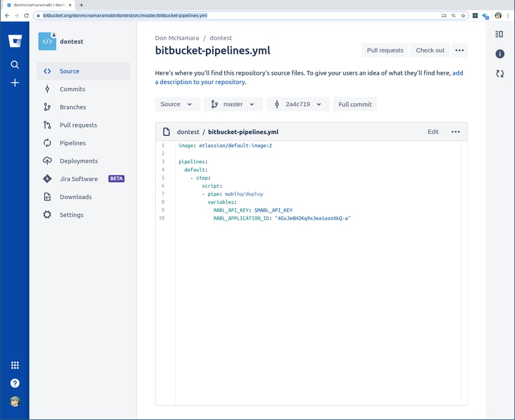Open Branches via its sidebar icon
The width and height of the screenshot is (515, 420).
pyautogui.click(x=47, y=107)
